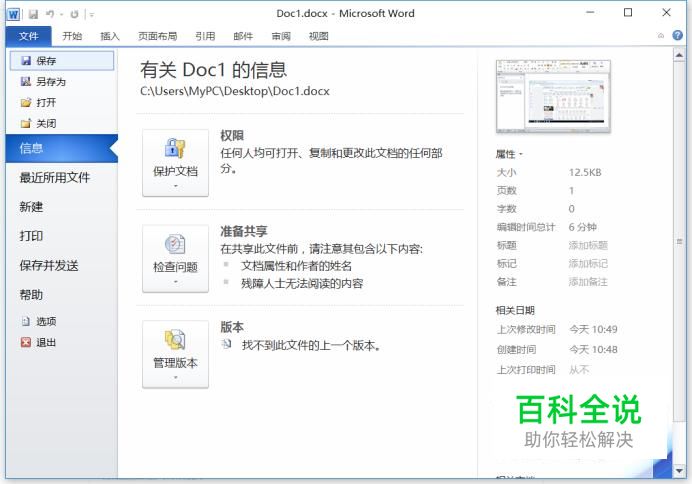Click the 文档属性和作者的姓名 bullet item
692x484 pixels.
(x=297, y=266)
